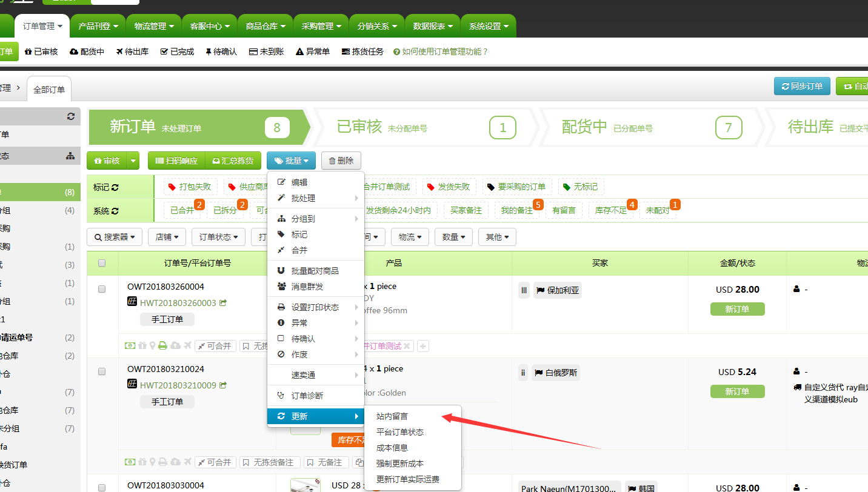Click the truck icon beside 自定义货代

pyautogui.click(x=797, y=387)
